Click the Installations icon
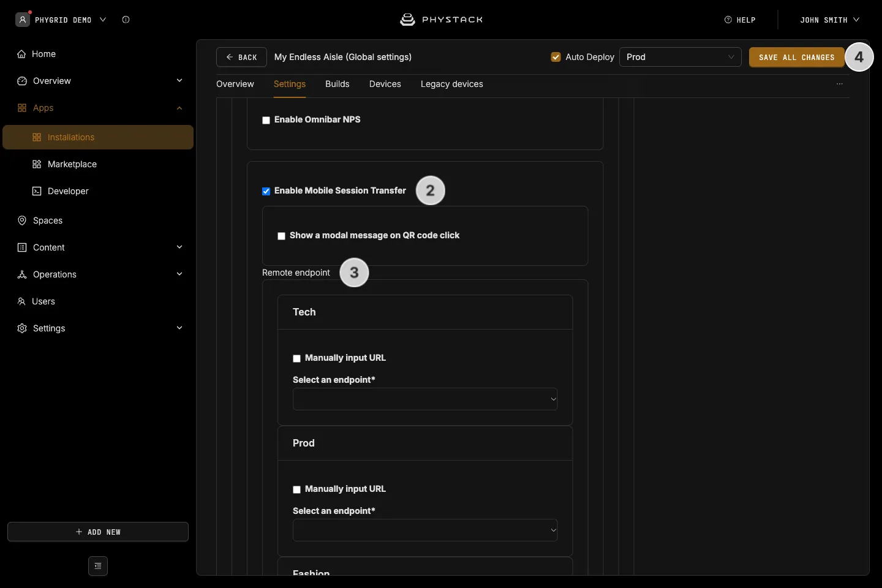The width and height of the screenshot is (882, 588). pyautogui.click(x=37, y=137)
